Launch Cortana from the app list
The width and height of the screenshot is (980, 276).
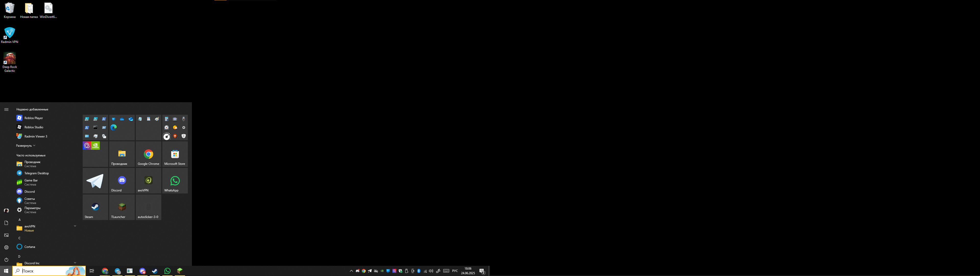46,247
